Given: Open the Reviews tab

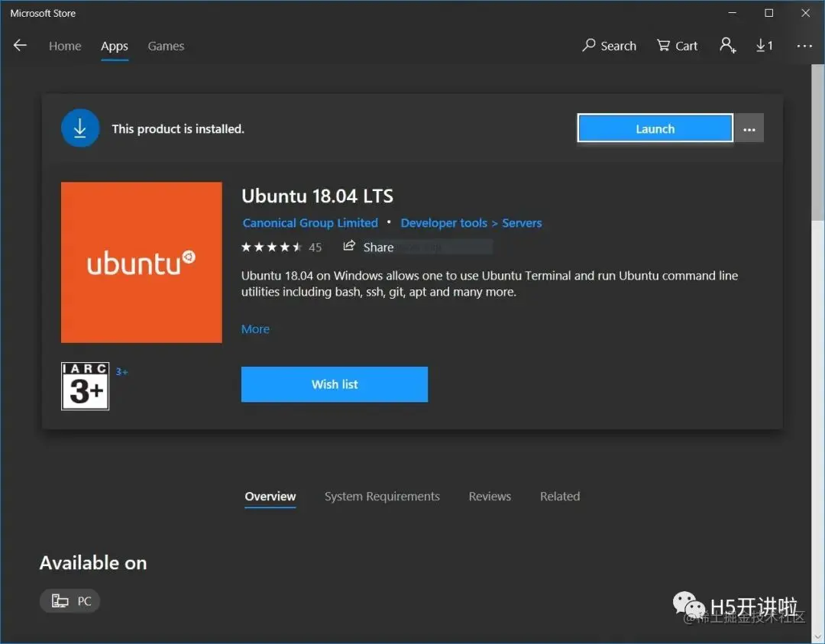Looking at the screenshot, I should [x=490, y=496].
